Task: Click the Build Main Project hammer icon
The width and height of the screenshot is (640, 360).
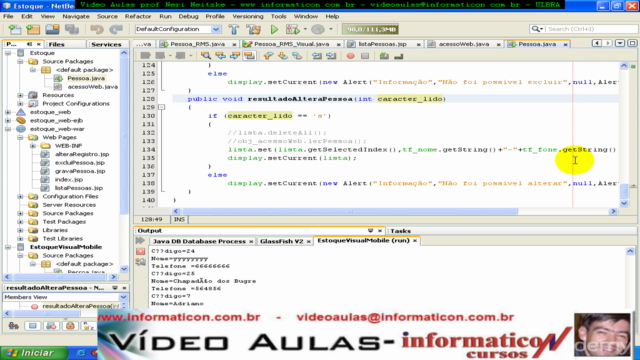Action: pyautogui.click(x=234, y=29)
